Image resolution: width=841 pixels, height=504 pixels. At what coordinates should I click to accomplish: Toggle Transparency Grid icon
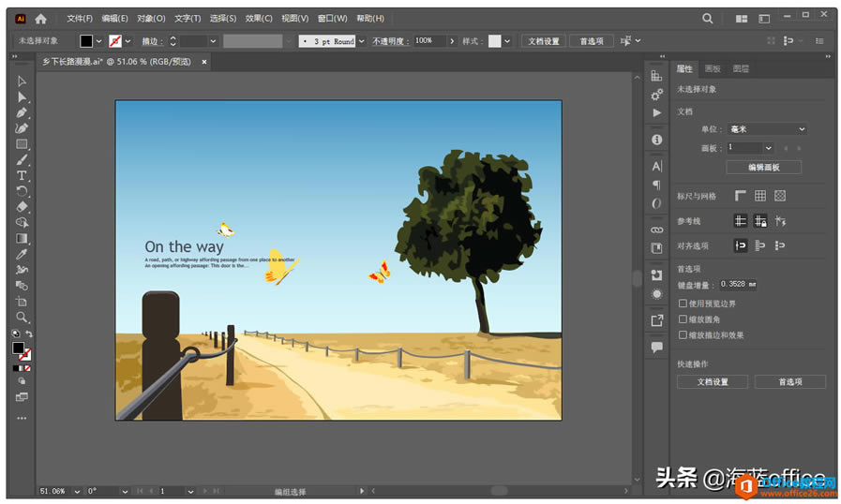tap(780, 196)
